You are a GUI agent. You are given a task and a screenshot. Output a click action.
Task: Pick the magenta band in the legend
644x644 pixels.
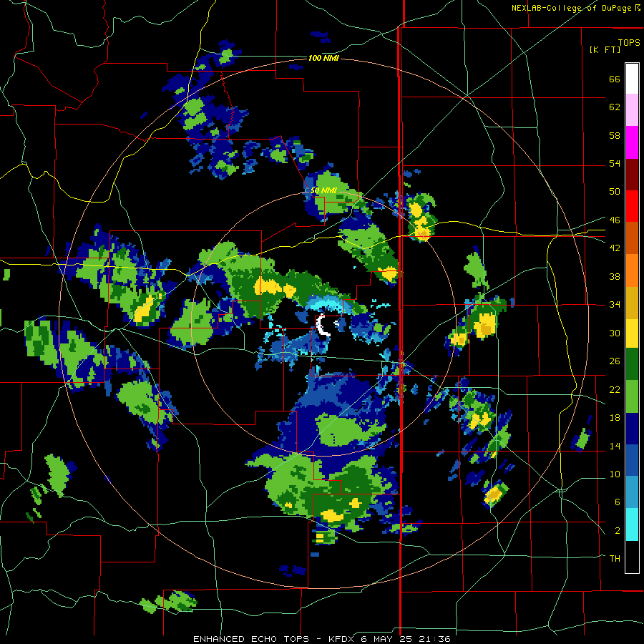click(632, 142)
